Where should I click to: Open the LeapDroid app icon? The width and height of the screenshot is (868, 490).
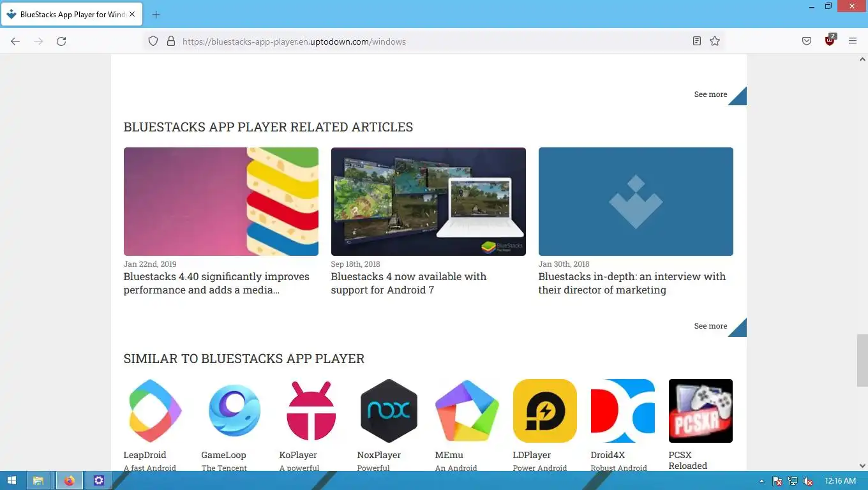click(155, 411)
